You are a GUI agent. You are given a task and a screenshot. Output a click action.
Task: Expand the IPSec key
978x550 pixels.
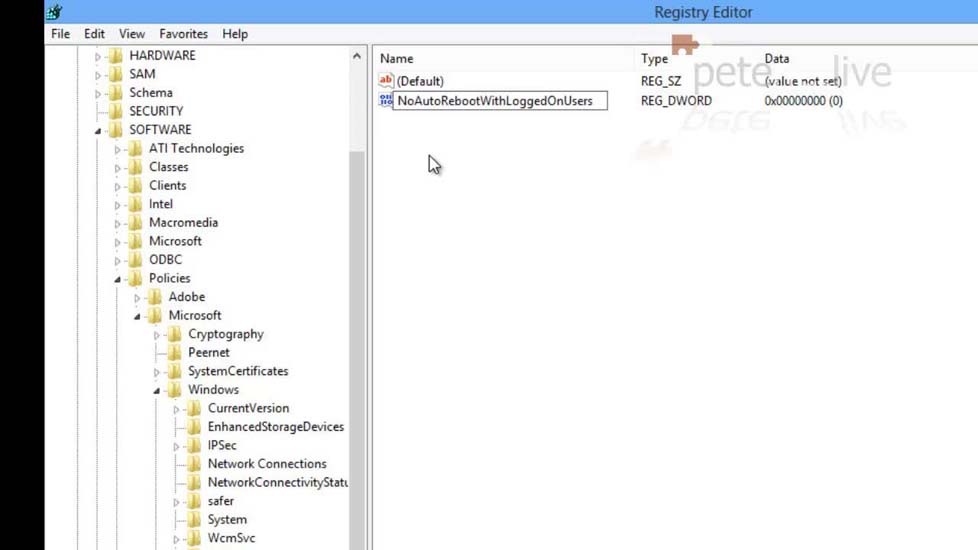click(177, 446)
